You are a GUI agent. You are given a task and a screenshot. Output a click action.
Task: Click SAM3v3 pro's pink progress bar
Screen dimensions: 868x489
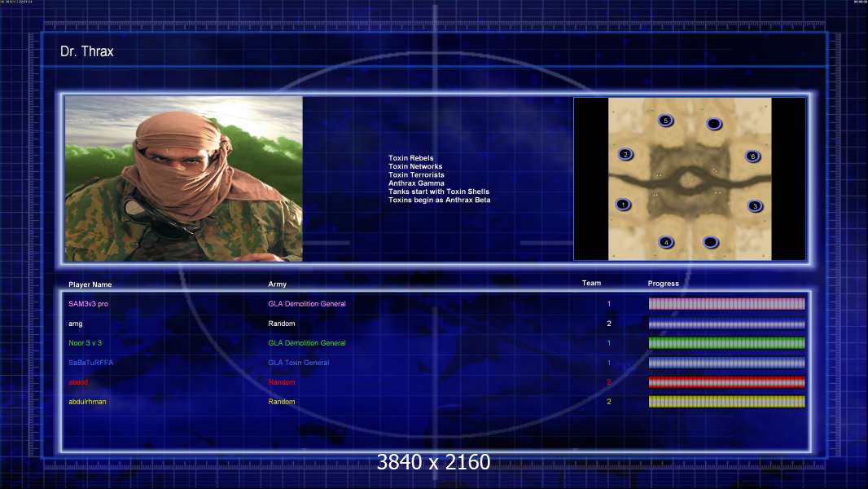(727, 303)
